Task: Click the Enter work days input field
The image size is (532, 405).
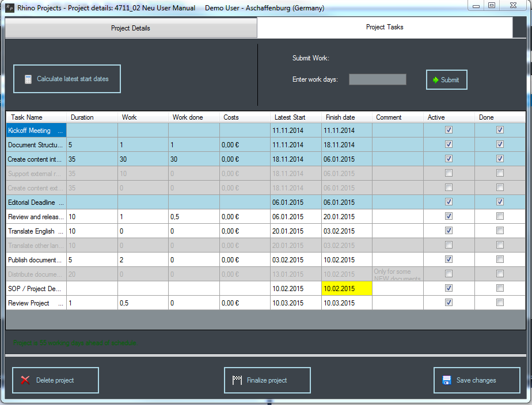Action: tap(377, 79)
